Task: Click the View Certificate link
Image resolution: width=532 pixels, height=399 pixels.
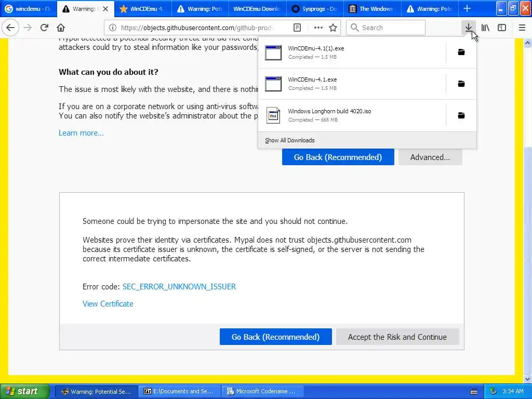Action: (x=108, y=304)
